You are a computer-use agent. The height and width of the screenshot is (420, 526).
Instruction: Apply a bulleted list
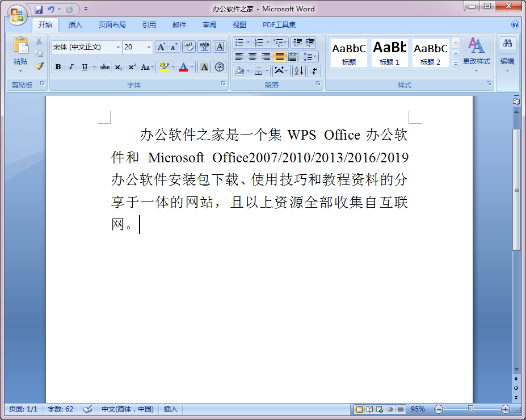239,42
